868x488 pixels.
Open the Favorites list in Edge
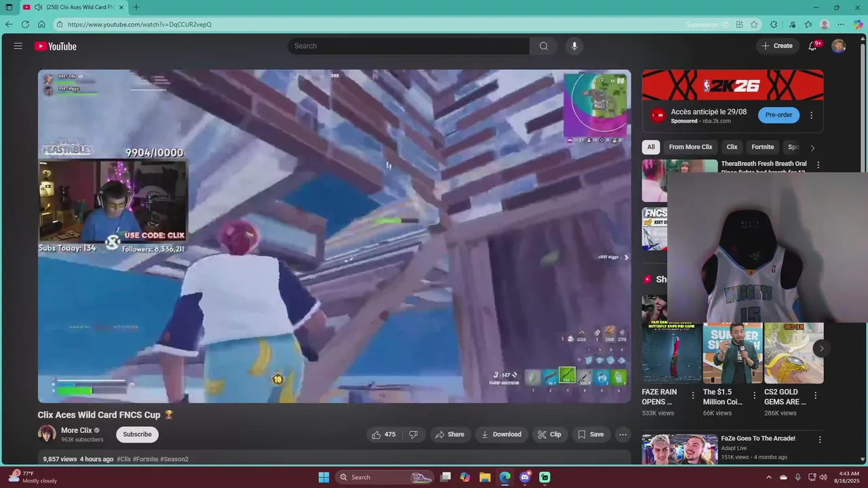coord(808,24)
